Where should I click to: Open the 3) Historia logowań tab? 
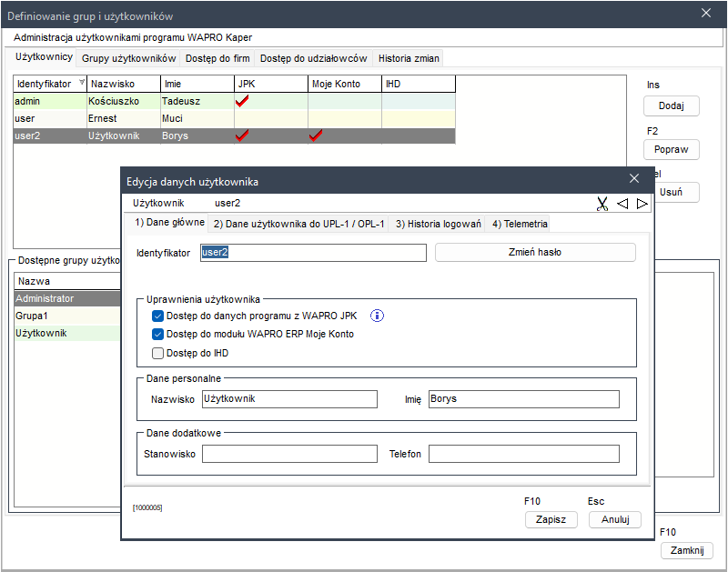coord(438,224)
